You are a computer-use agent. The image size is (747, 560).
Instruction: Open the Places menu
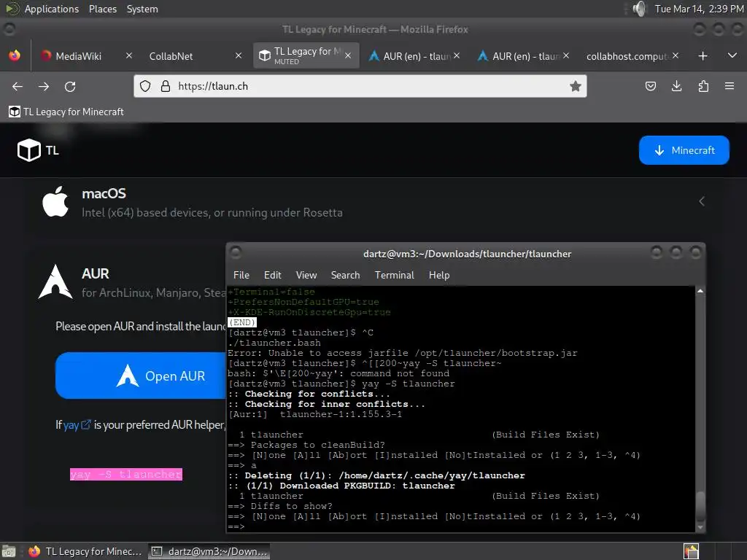tap(103, 9)
